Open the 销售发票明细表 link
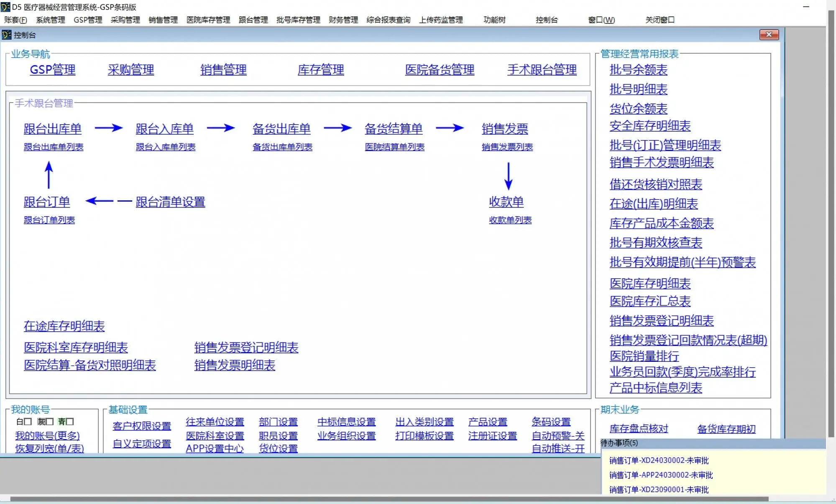The height and width of the screenshot is (504, 836). [235, 365]
